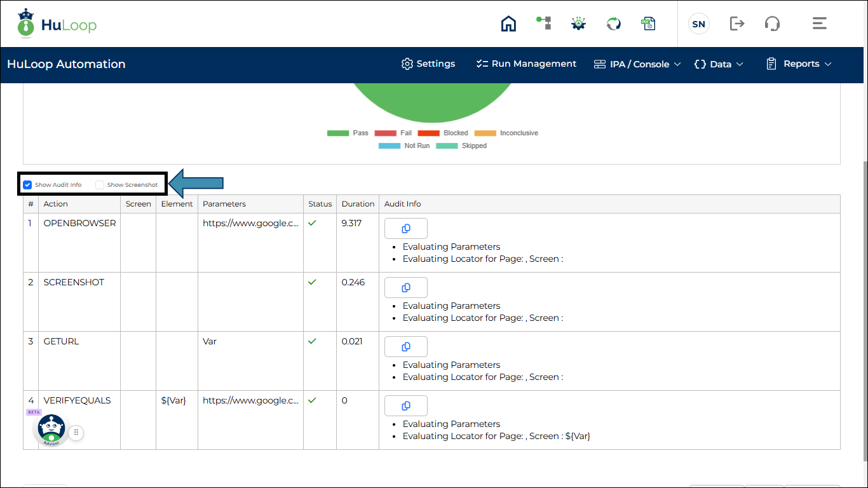Expand the IPA / Console dropdown
The height and width of the screenshot is (488, 868).
[637, 64]
